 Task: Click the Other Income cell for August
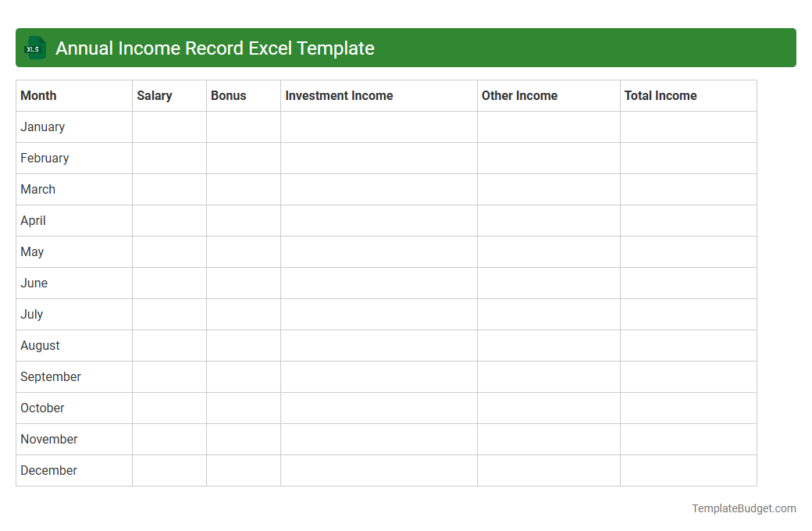pos(547,345)
